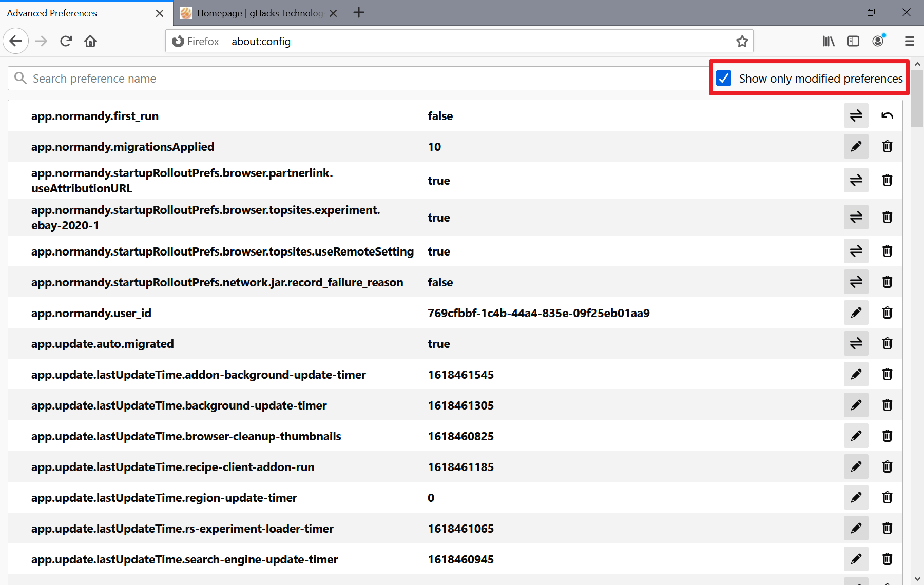The image size is (924, 585).
Task: Edit app.normandy.migrationsApplied value with pencil
Action: 856,147
